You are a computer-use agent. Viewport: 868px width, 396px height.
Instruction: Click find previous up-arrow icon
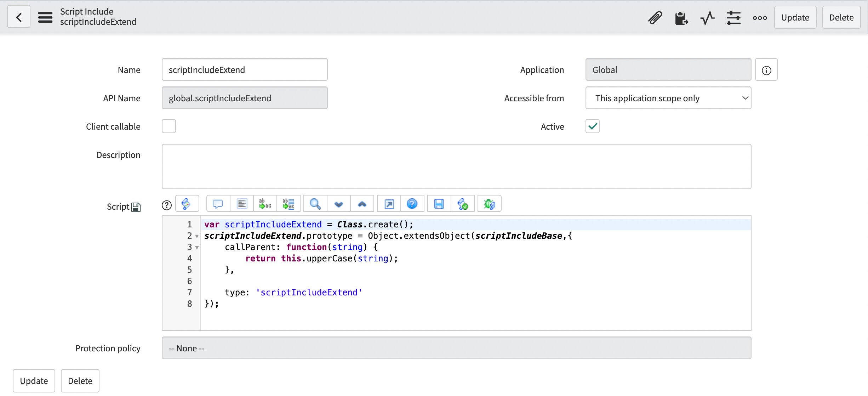coord(362,204)
